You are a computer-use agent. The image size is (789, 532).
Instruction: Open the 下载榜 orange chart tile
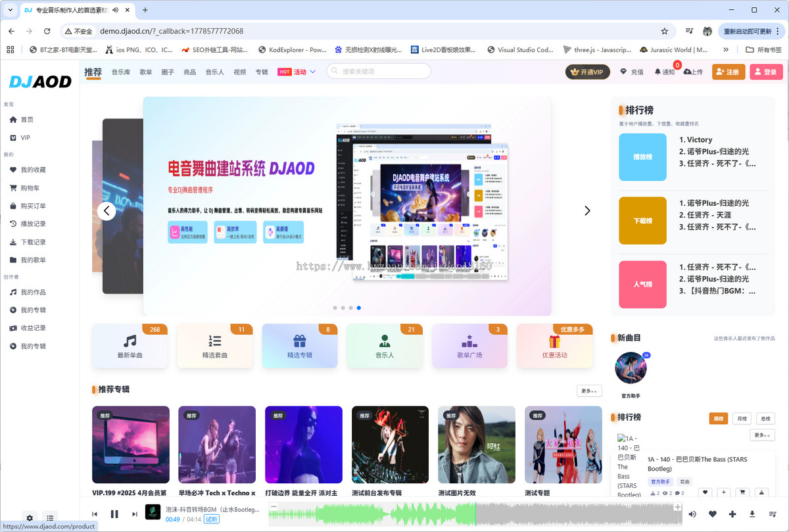(x=642, y=220)
